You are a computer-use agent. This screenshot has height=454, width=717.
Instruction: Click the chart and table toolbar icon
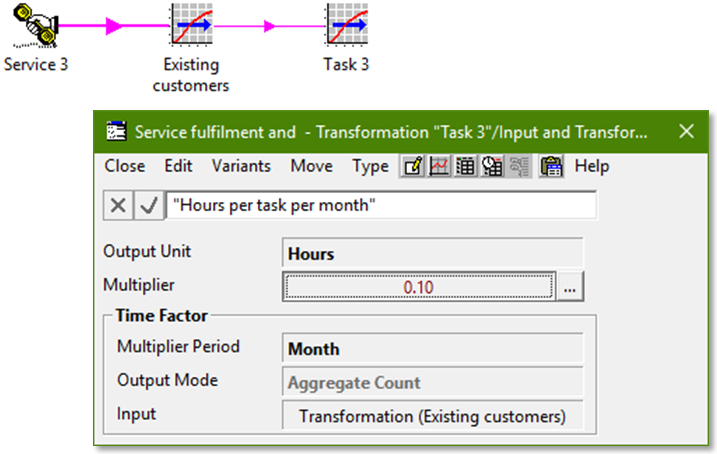(492, 167)
